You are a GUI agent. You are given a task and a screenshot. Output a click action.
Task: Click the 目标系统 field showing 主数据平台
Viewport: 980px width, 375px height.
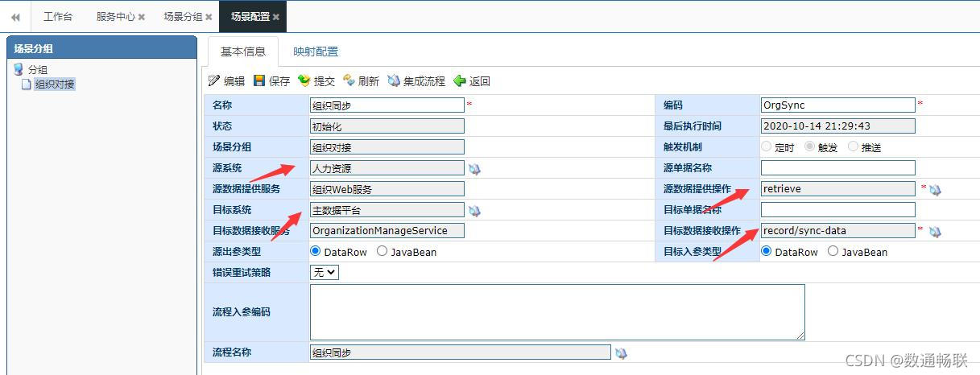[387, 210]
